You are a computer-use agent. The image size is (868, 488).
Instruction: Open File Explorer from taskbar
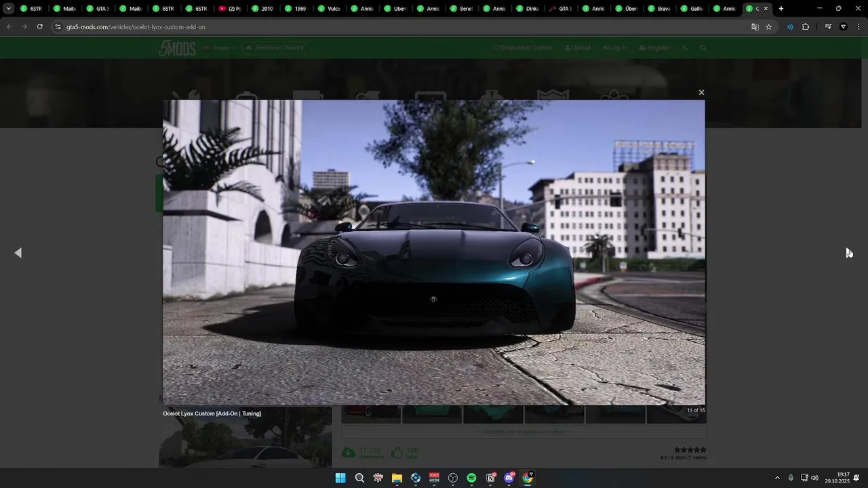(397, 478)
